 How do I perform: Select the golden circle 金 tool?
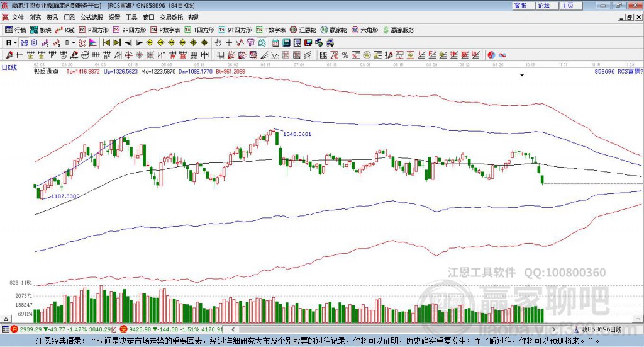[x=367, y=55]
